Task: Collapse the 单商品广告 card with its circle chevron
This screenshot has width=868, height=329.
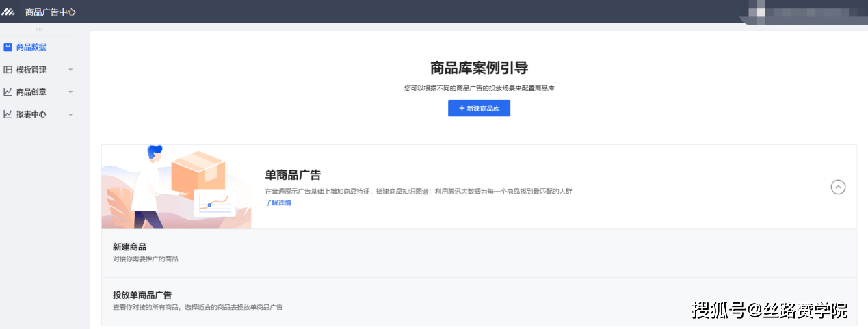Action: 838,187
